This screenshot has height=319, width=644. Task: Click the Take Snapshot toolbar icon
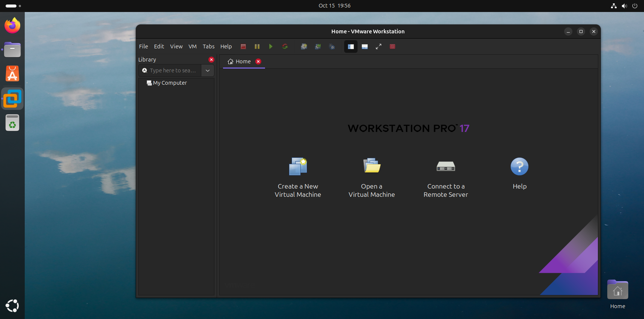[x=304, y=46]
